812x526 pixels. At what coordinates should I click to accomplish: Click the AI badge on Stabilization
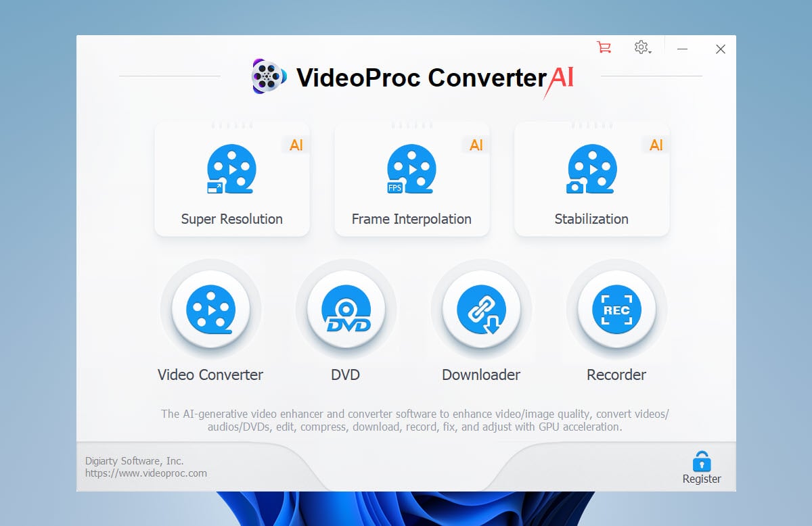click(x=656, y=145)
